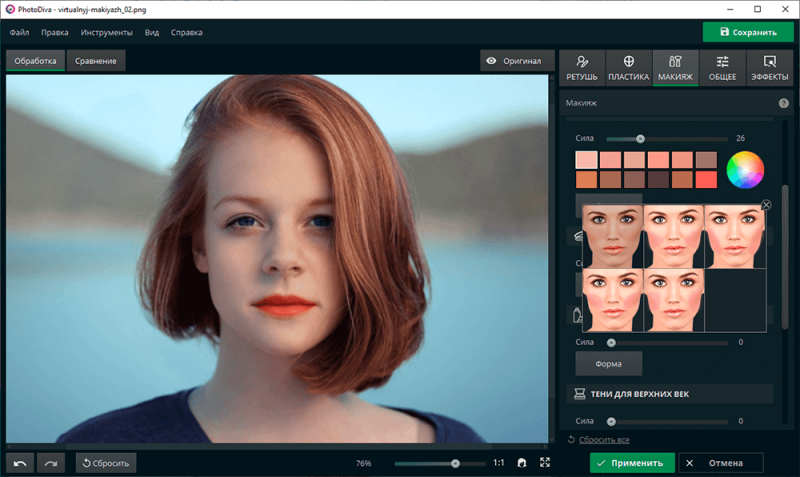Open the Файл menu

coord(19,32)
